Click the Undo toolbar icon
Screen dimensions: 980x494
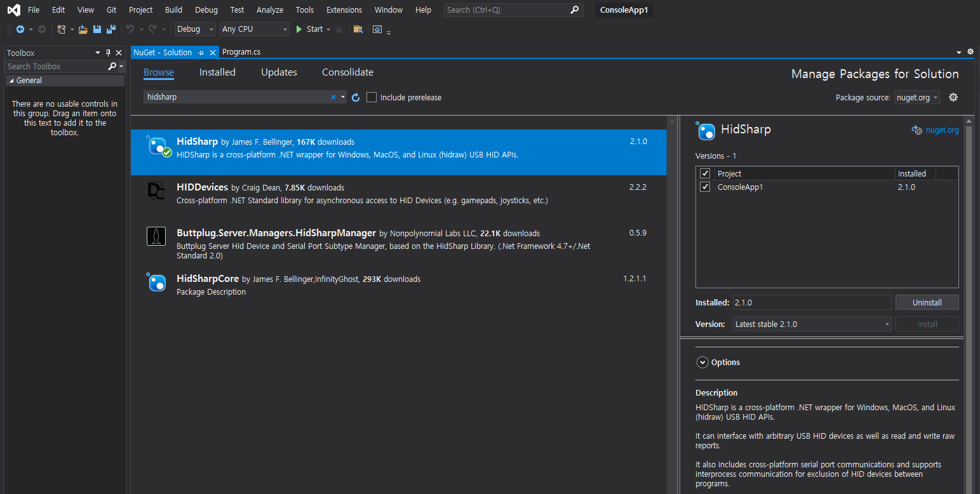click(x=130, y=29)
